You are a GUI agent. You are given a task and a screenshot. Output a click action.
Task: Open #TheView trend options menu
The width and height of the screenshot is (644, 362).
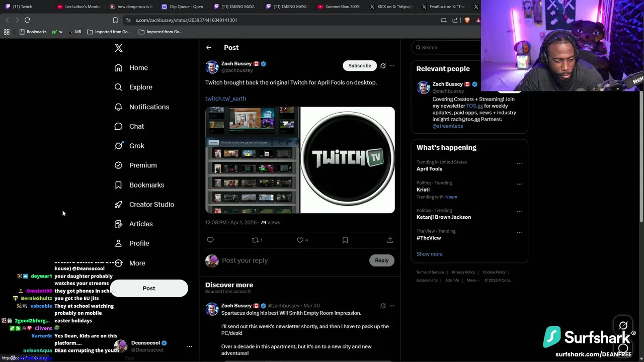[x=519, y=232]
